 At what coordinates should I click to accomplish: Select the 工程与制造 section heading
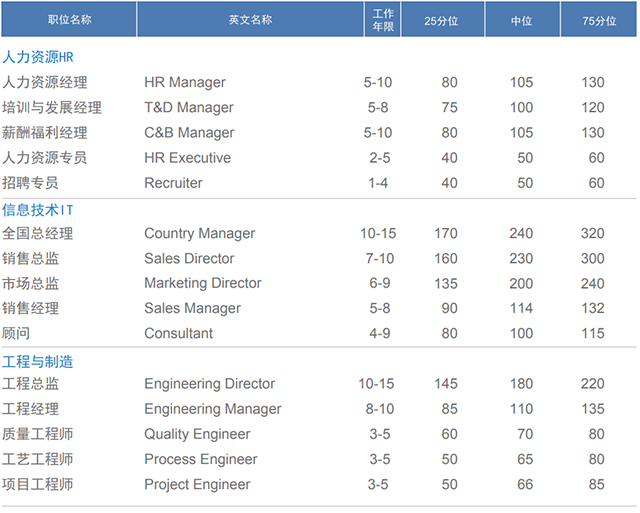pyautogui.click(x=38, y=361)
